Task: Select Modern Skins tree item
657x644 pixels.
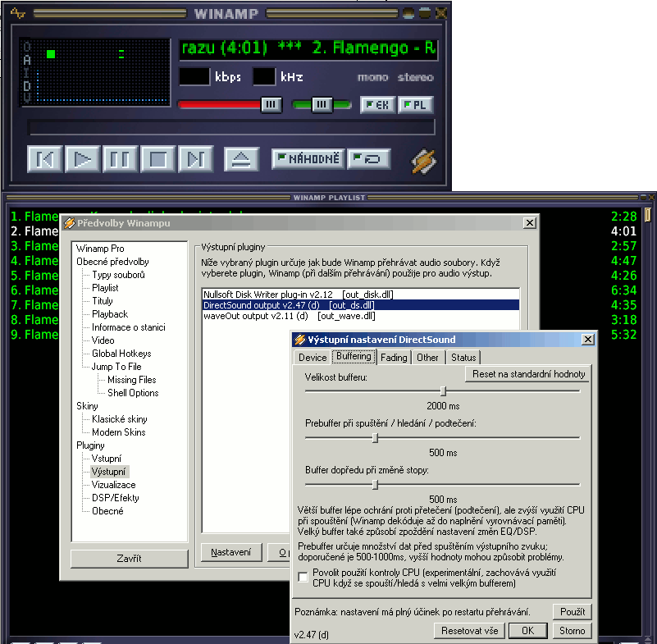Action: (x=119, y=432)
